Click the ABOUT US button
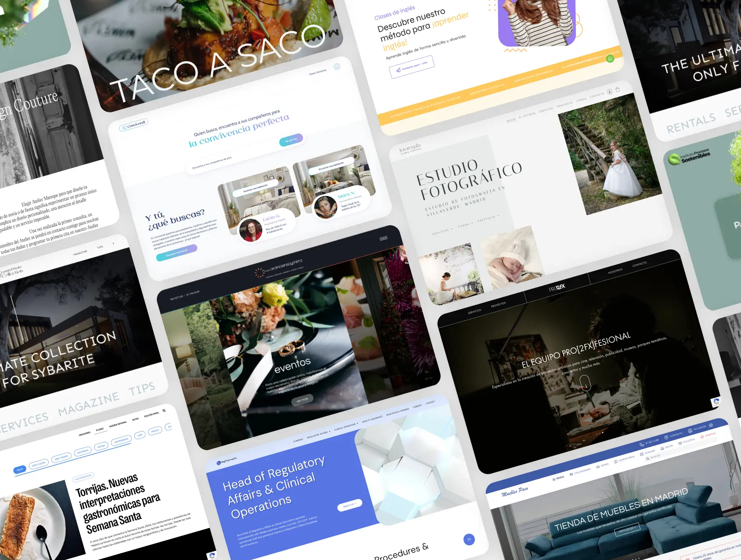Viewport: 741px width, 560px height. click(350, 504)
